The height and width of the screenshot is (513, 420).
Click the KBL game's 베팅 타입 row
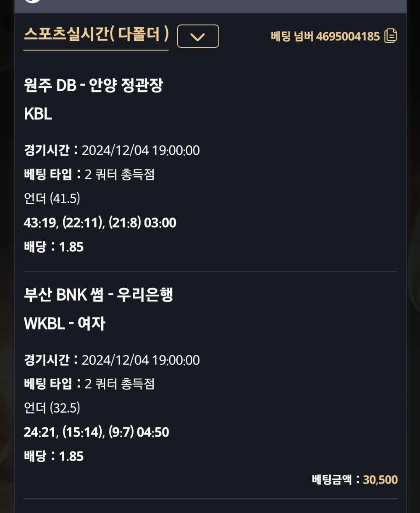89,174
